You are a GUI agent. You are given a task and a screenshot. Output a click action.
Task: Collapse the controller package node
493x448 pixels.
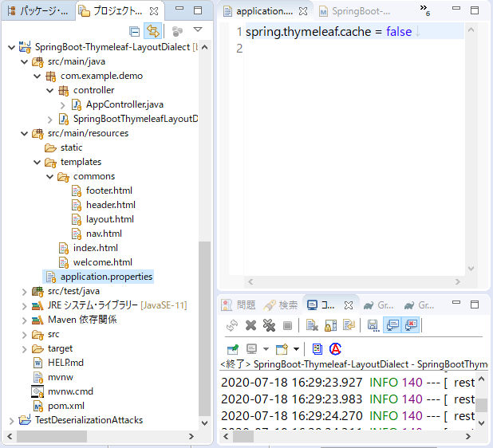click(x=50, y=91)
